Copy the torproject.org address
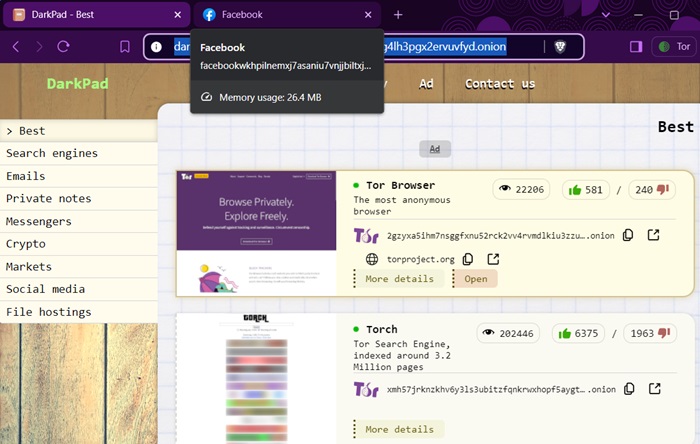This screenshot has height=444, width=700. 467,259
